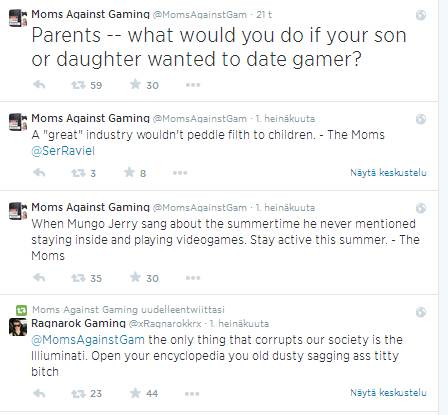This screenshot has width=448, height=415.
Task: Click the @MomsAgainstGam mention in the Ragnarok tweet
Action: pyautogui.click(x=88, y=340)
